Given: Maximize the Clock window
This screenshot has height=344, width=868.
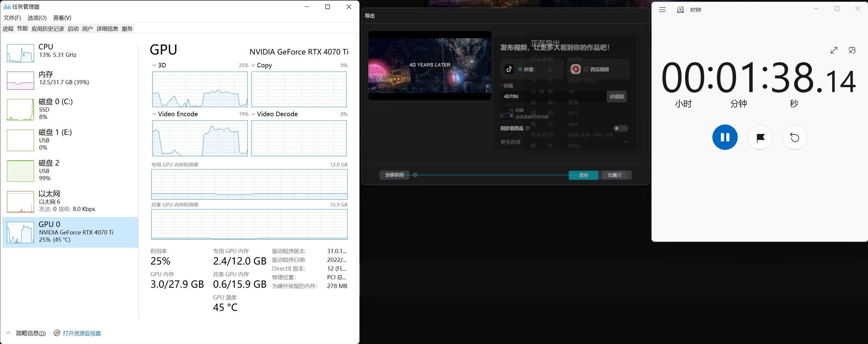Looking at the screenshot, I should coord(837,9).
